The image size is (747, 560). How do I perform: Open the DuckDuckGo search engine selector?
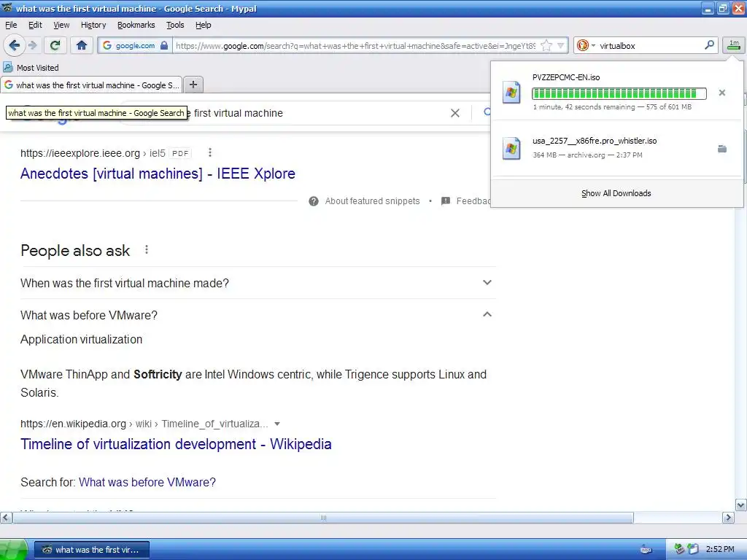(586, 46)
